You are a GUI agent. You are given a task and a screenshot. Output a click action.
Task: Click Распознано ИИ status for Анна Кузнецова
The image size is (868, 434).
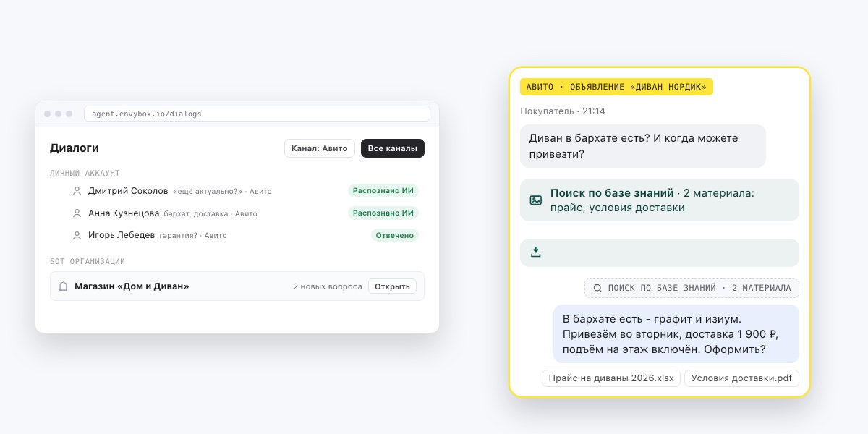tap(383, 213)
